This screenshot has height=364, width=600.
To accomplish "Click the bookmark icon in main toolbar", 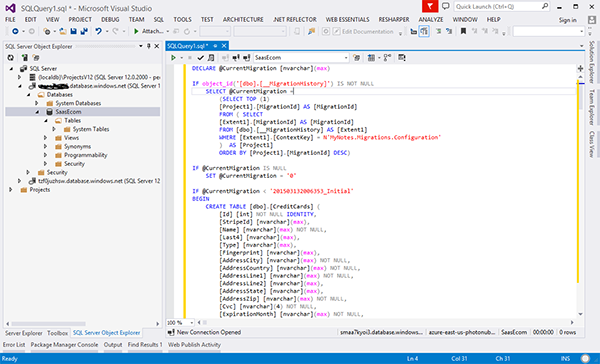I will click(x=463, y=31).
